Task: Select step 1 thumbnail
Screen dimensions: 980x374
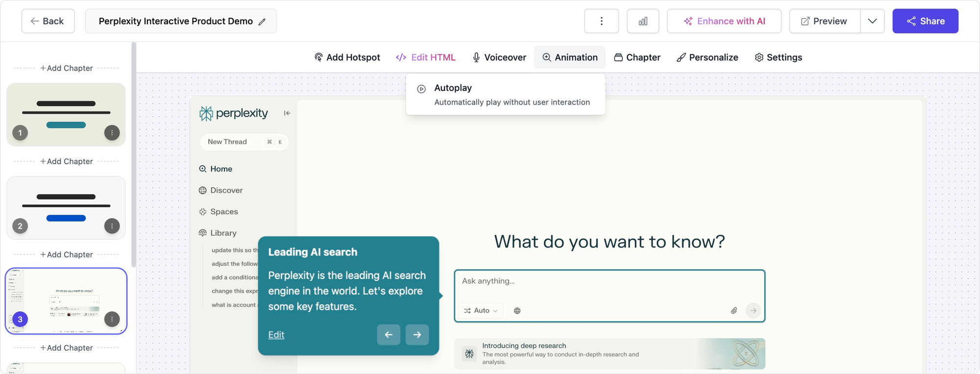Action: coord(66,114)
